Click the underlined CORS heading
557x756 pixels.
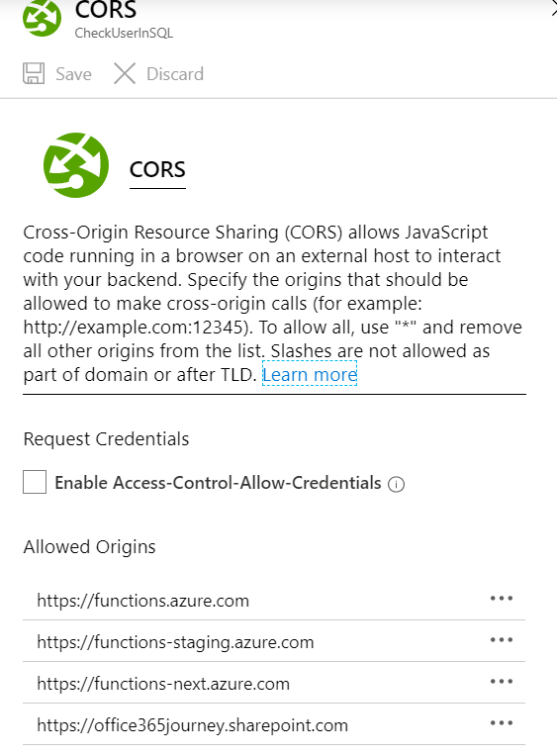[x=157, y=170]
